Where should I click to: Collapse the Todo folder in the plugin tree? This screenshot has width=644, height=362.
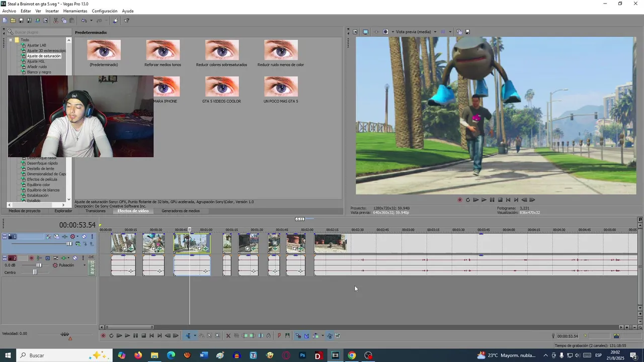click(10, 40)
